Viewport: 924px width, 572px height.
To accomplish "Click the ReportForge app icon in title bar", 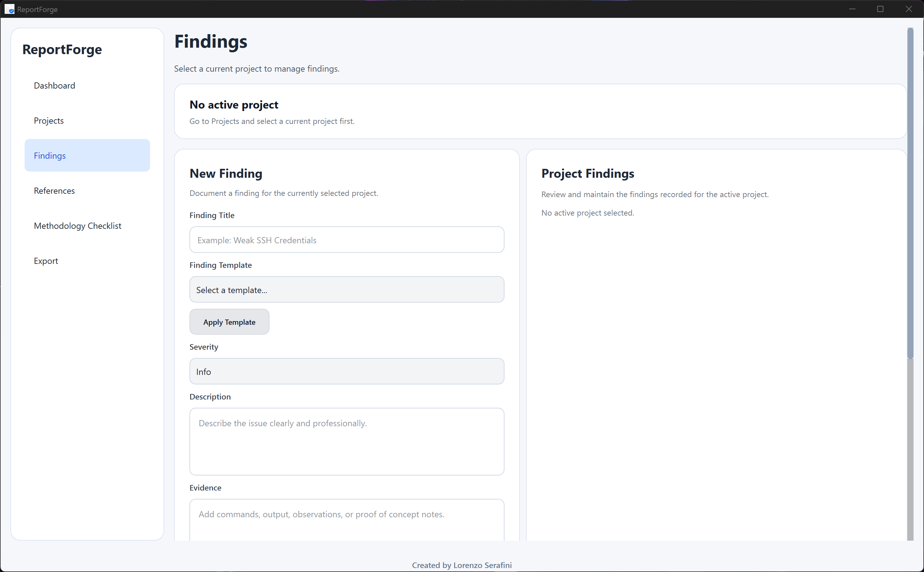I will pyautogui.click(x=10, y=9).
